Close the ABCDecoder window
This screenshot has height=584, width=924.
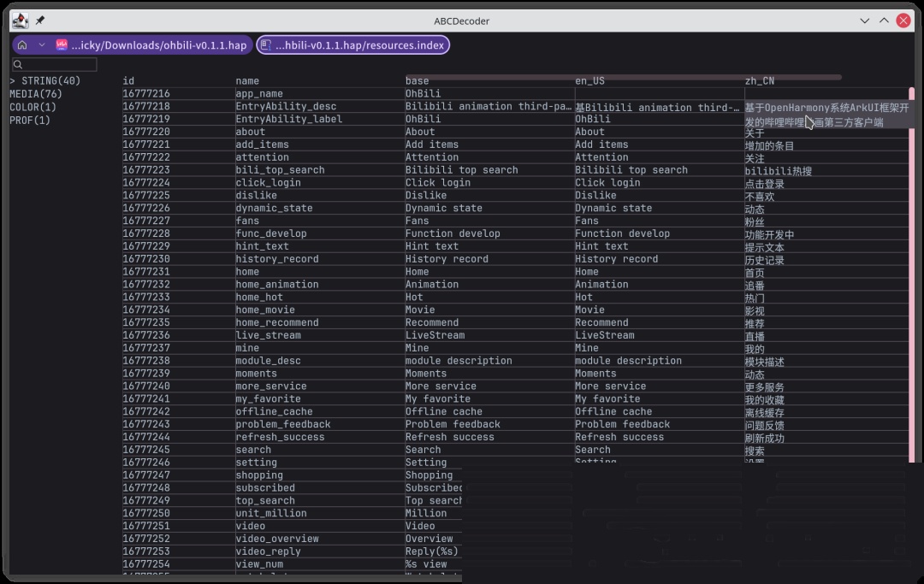(x=903, y=21)
